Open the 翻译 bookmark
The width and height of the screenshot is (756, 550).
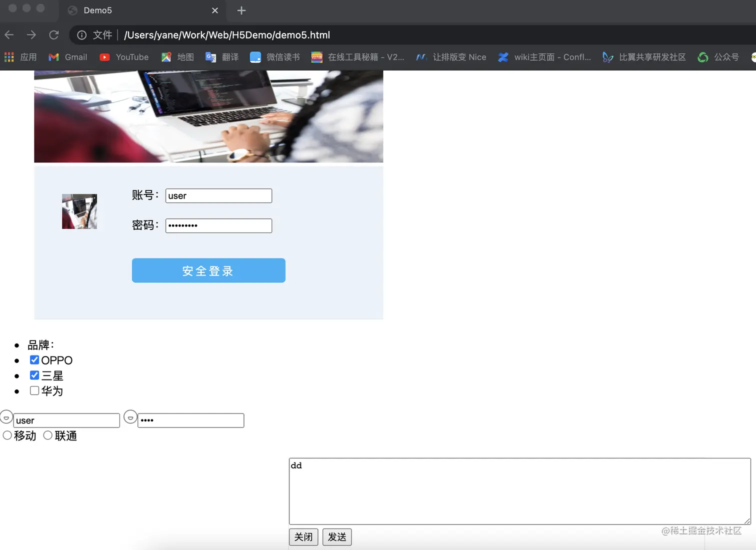pos(222,57)
